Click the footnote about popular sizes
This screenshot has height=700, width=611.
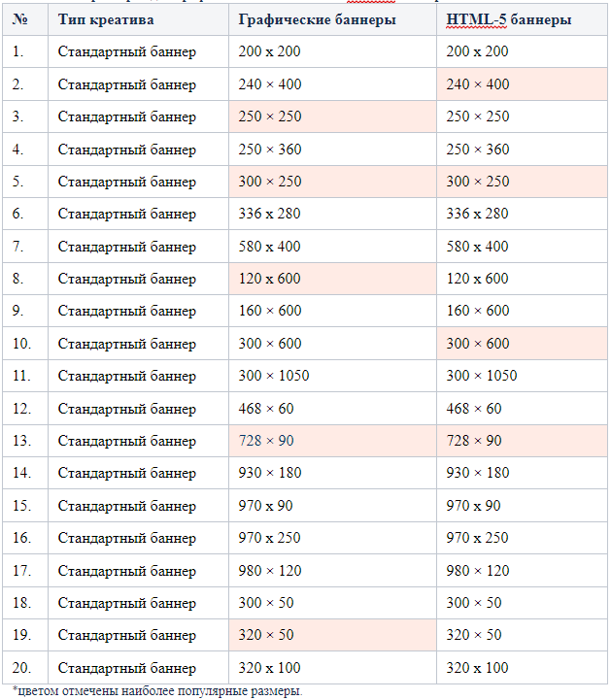pyautogui.click(x=157, y=691)
